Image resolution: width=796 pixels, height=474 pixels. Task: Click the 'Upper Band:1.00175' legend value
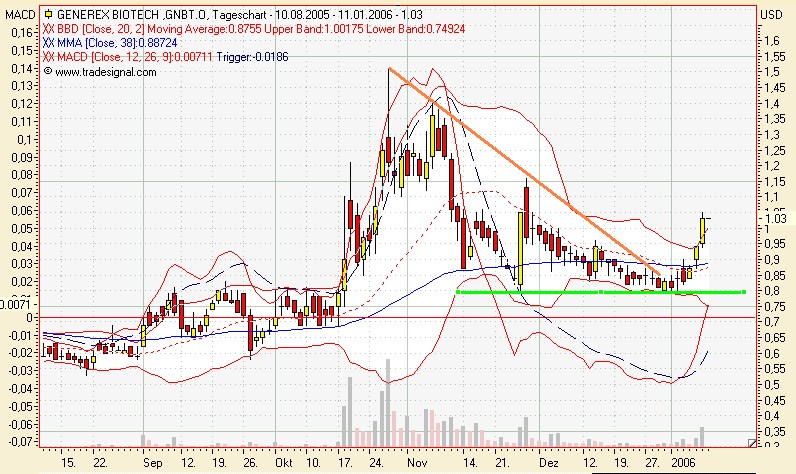click(314, 29)
